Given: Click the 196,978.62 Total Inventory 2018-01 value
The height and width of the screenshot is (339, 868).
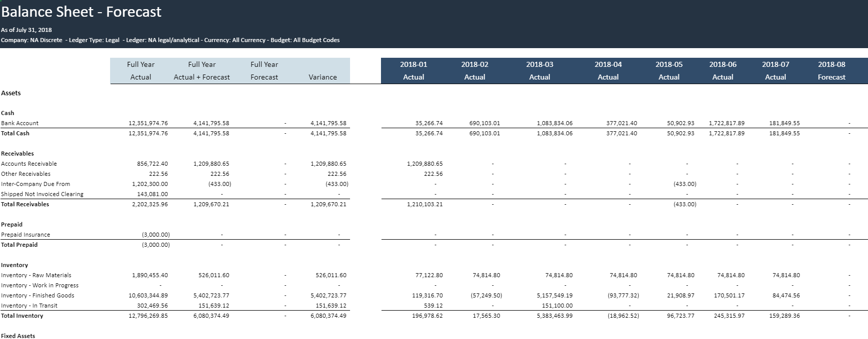Looking at the screenshot, I should pos(427,316).
